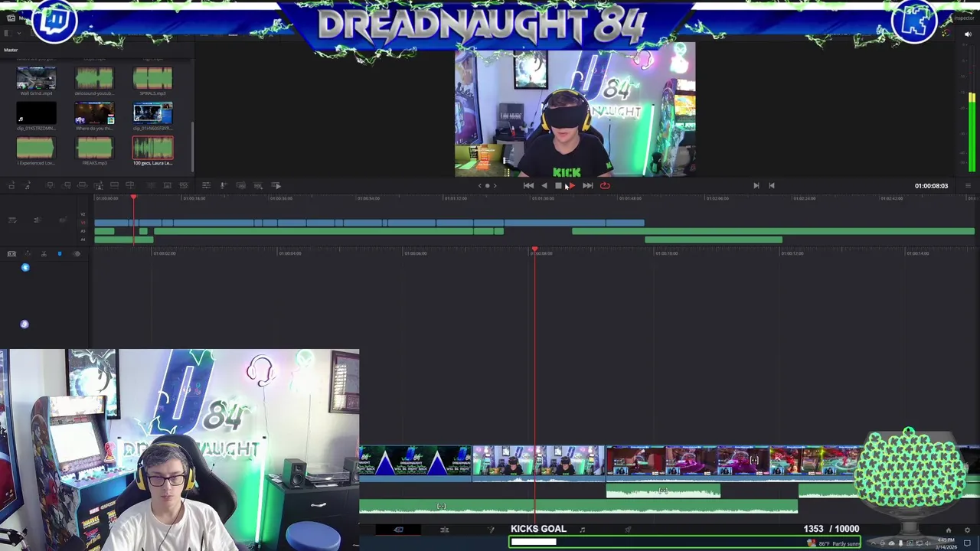Select the FREAKS.mp3 audio clip

[94, 148]
